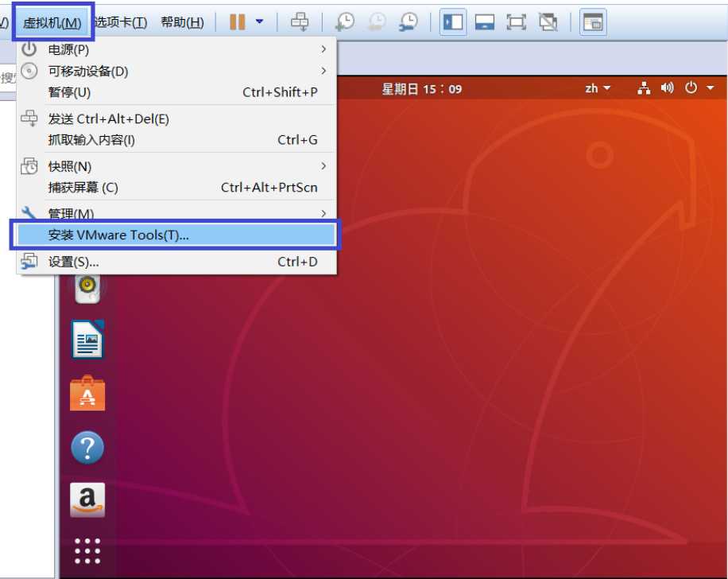Screen dimensions: 728x579
Task: Click the orange pause VM toolbar icon
Action: click(x=238, y=21)
